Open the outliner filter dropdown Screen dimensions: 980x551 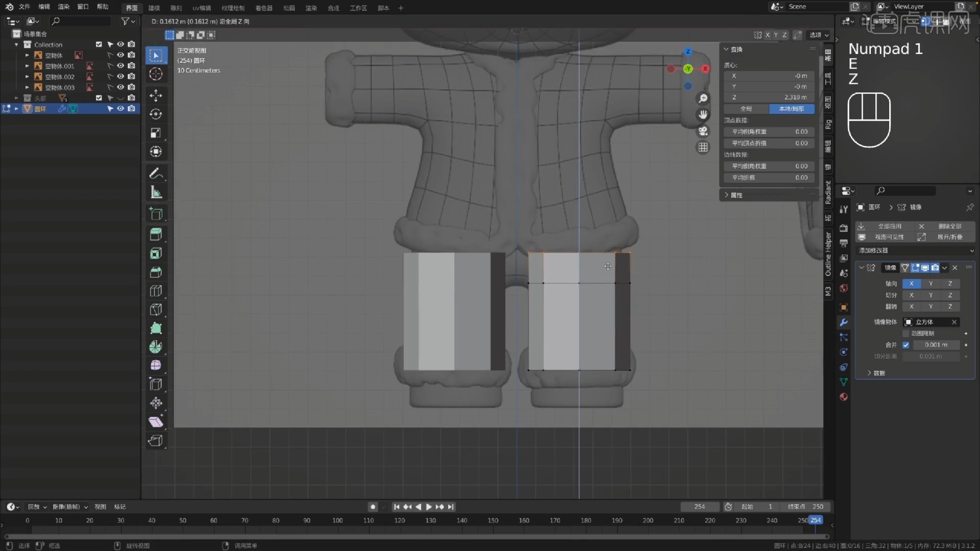pyautogui.click(x=128, y=21)
